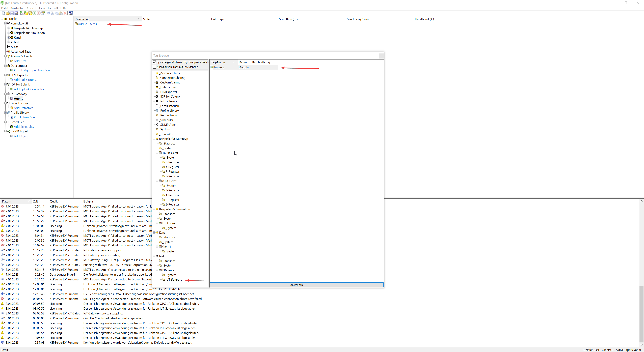644x352 pixels.
Task: Expand the Kanal1 node in project tree
Action: pyautogui.click(x=9, y=38)
